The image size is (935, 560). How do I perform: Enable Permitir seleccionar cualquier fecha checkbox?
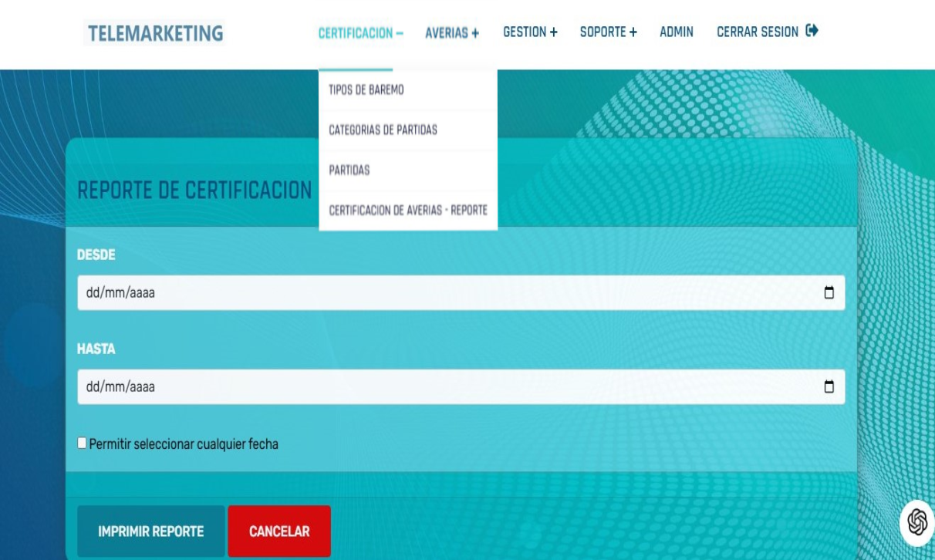(83, 444)
